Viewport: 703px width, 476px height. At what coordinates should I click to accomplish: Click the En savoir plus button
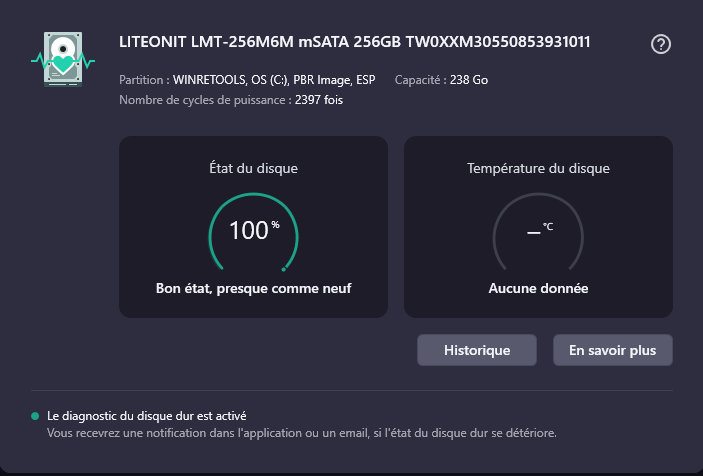pos(612,350)
